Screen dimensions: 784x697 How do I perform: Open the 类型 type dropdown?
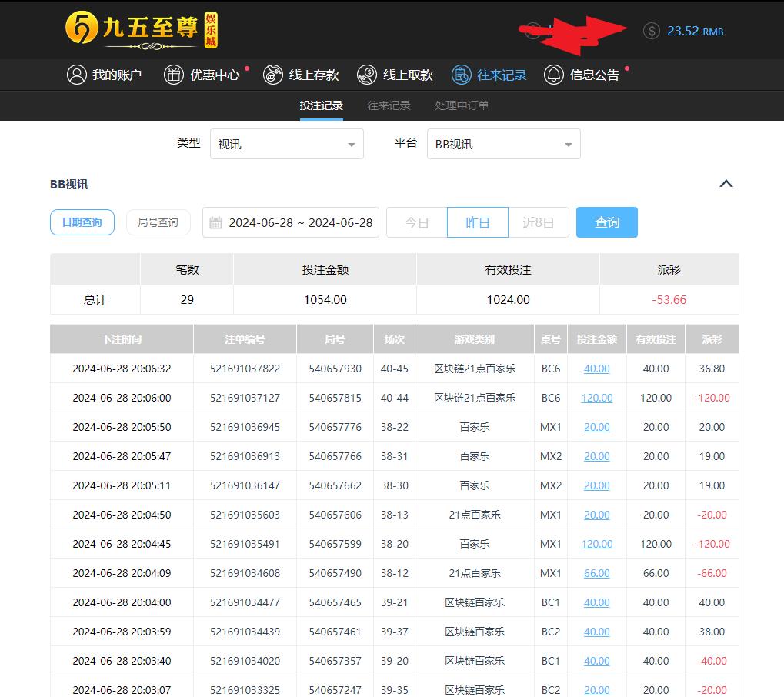[x=286, y=144]
